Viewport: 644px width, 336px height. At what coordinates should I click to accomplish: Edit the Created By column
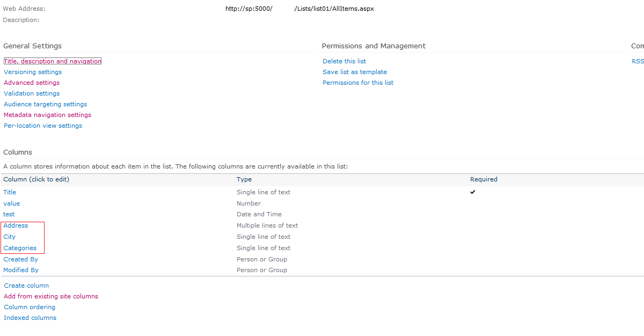coord(20,259)
